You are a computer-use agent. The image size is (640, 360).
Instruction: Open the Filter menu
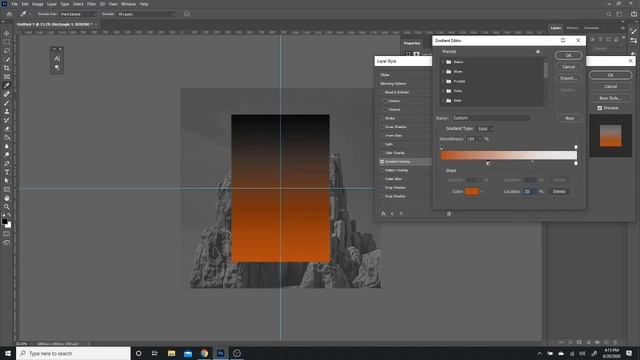pos(91,4)
